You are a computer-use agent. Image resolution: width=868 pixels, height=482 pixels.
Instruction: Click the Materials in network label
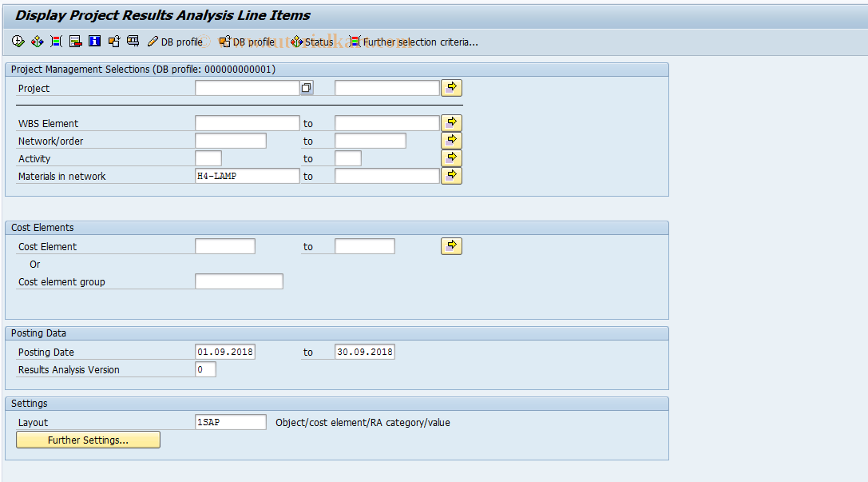point(61,176)
